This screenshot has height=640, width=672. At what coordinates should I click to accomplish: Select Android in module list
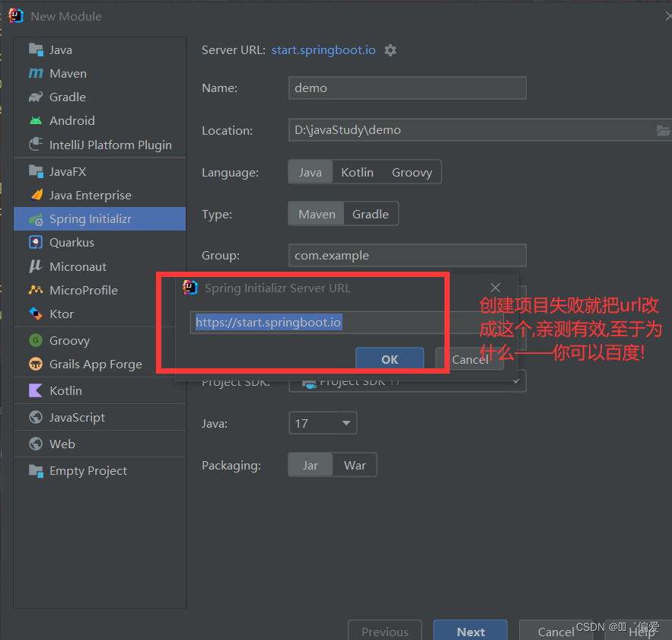pyautogui.click(x=100, y=121)
